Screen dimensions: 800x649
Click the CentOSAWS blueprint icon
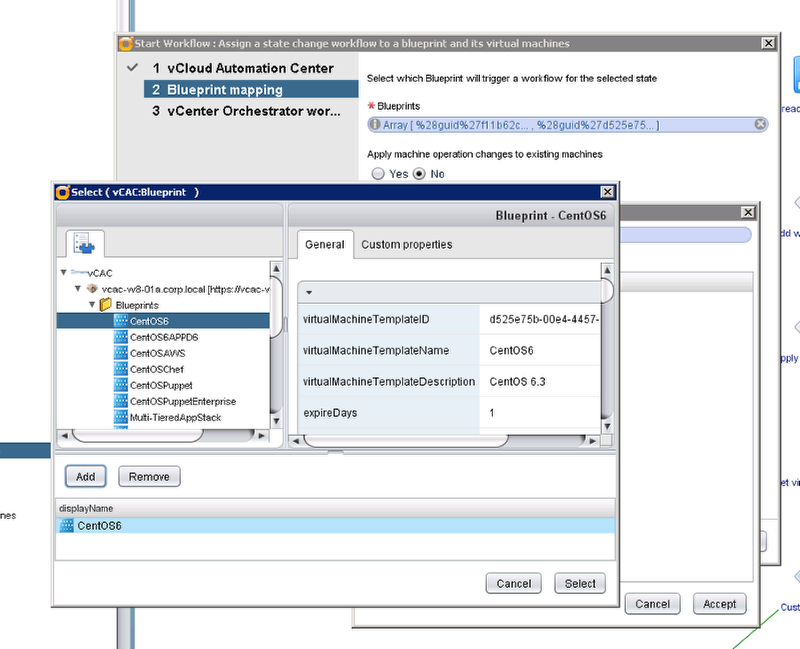(122, 353)
